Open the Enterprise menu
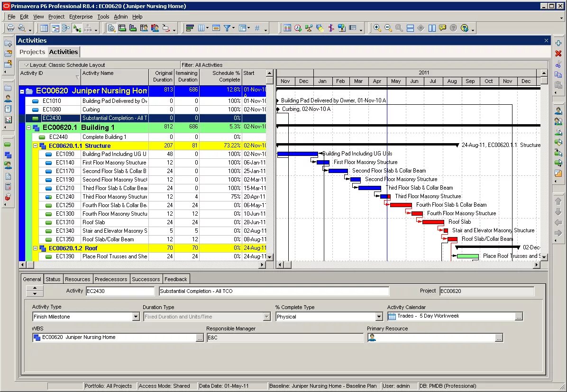Screen dimensions: 567x392 pos(81,17)
